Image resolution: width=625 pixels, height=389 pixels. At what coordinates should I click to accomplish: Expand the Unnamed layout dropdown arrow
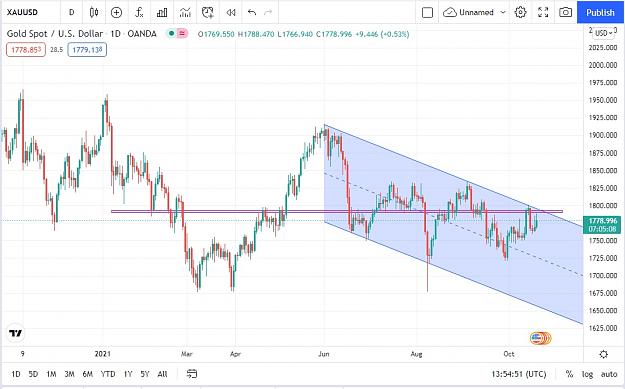click(x=503, y=12)
